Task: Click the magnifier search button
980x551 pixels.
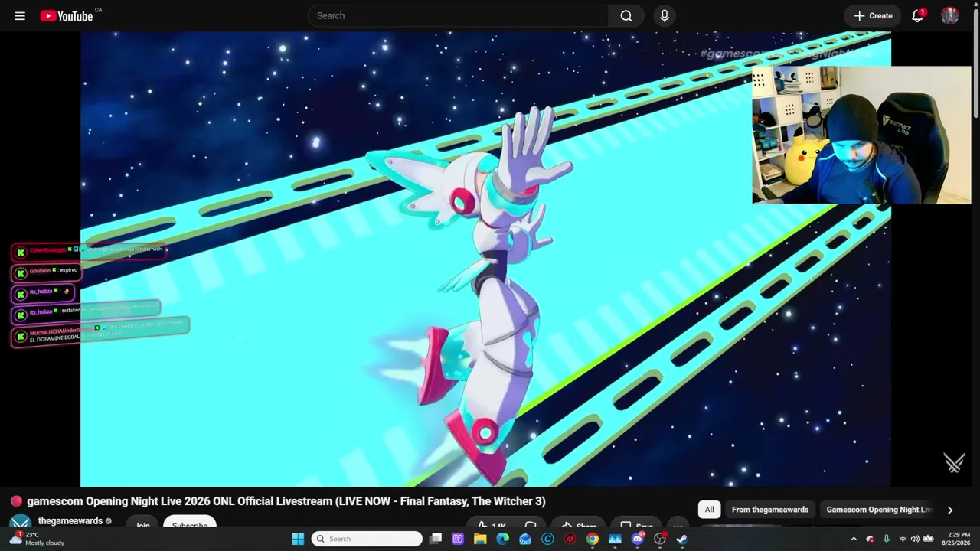Action: click(x=626, y=15)
